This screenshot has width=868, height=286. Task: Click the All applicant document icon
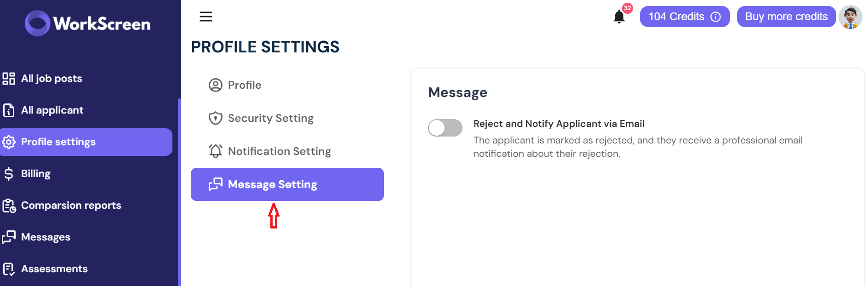(9, 110)
